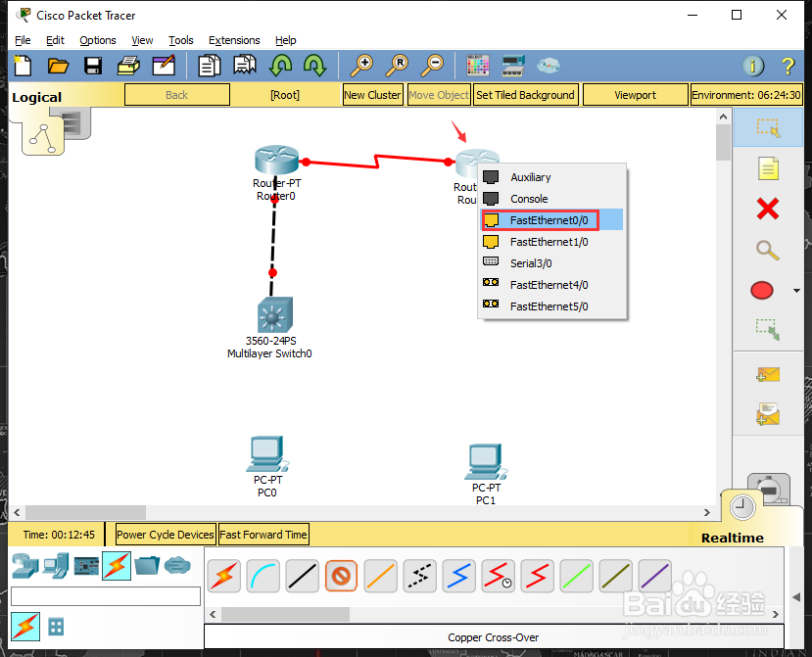
Task: Choose the selected Copper Cross-Over cable
Action: point(341,576)
